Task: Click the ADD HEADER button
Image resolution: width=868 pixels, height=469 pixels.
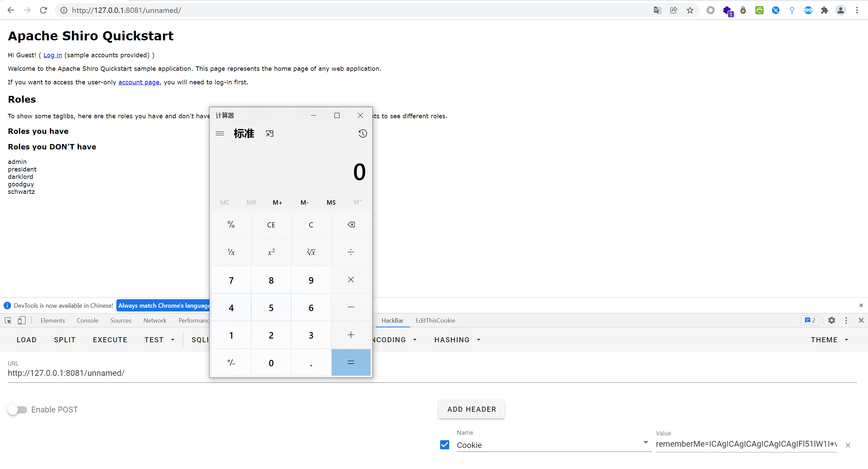Action: (471, 409)
